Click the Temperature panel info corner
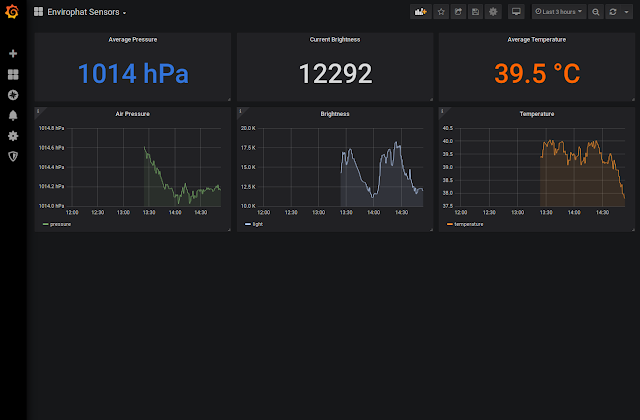 click(x=442, y=111)
